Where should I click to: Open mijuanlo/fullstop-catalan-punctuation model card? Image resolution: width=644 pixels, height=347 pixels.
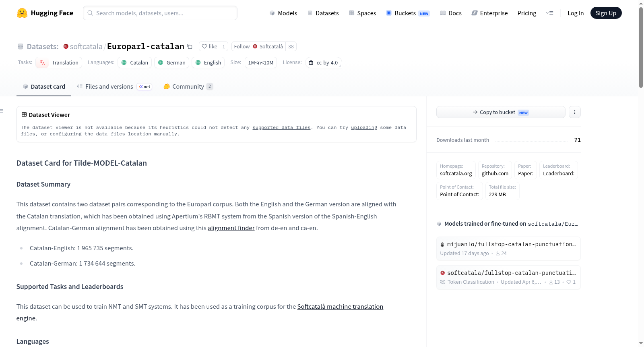pyautogui.click(x=508, y=249)
